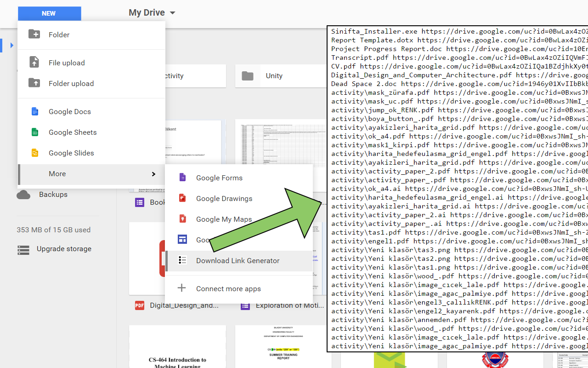Click the activity\mask_zürafa.pdf line
588x368 pixels.
[x=459, y=92]
